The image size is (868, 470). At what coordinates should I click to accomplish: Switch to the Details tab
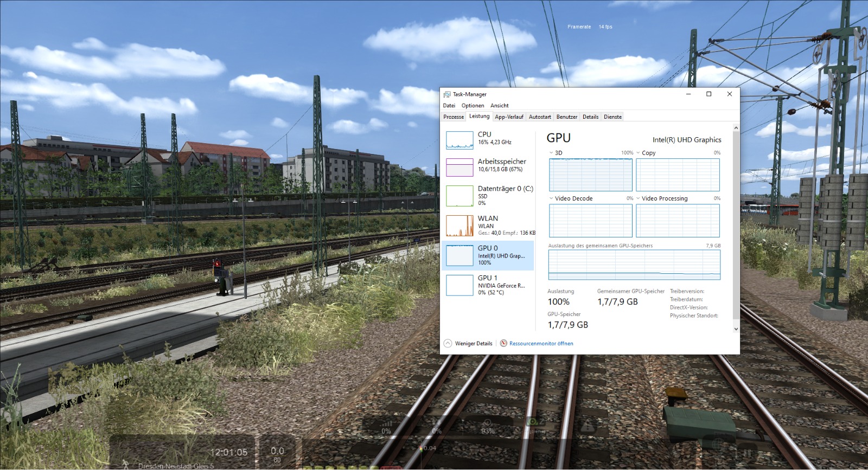pyautogui.click(x=591, y=117)
